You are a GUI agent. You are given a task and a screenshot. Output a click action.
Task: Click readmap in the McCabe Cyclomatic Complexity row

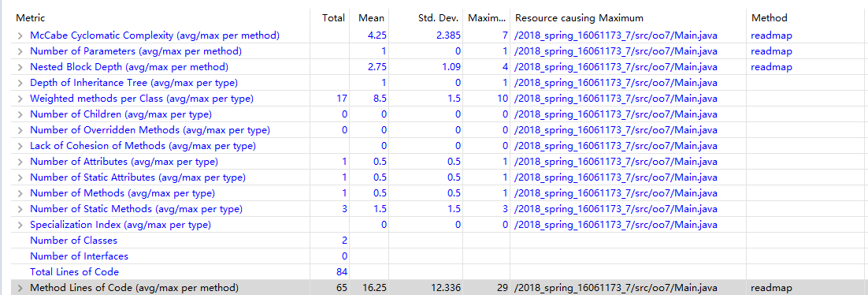[771, 35]
